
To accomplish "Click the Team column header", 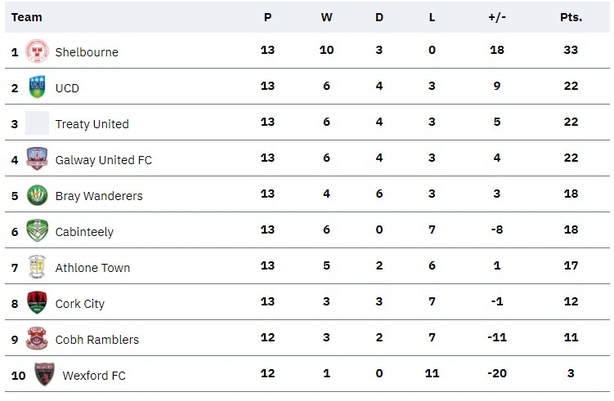I will [27, 17].
